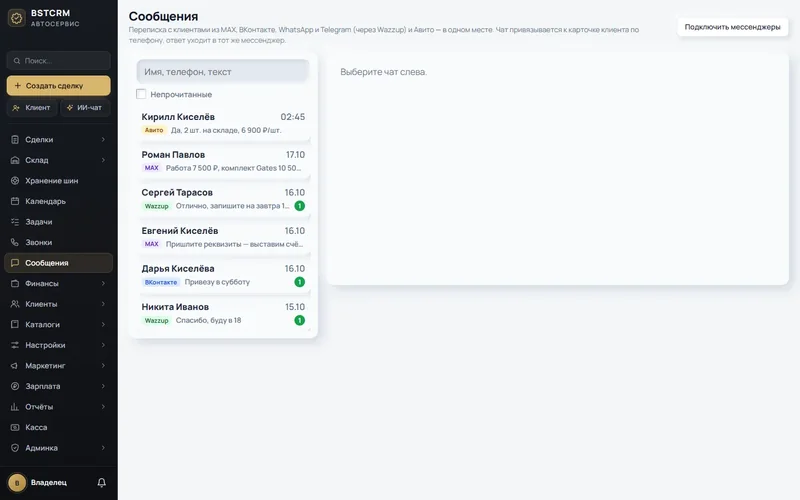
Task: Open chat with Евгений Киселёв
Action: 223,237
